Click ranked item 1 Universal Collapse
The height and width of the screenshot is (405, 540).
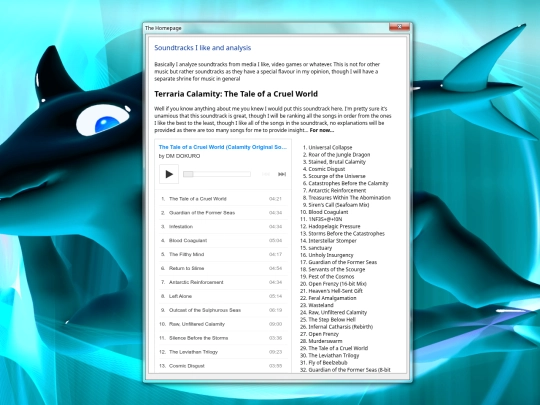pyautogui.click(x=330, y=147)
